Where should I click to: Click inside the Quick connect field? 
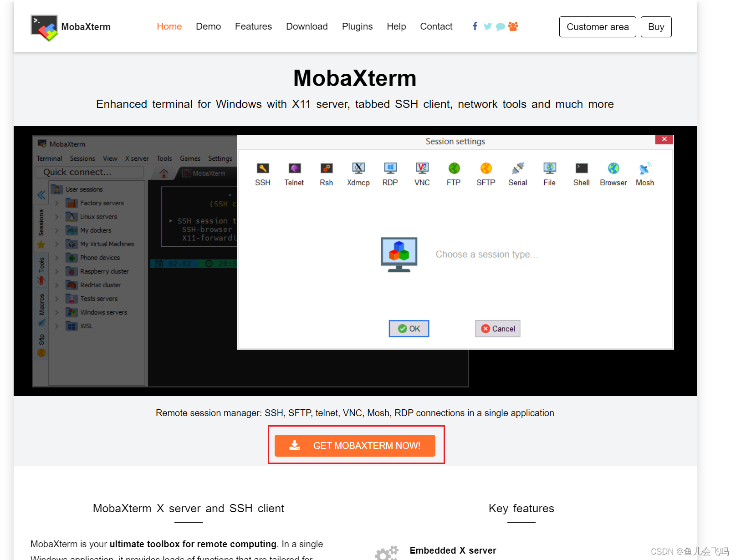(89, 172)
